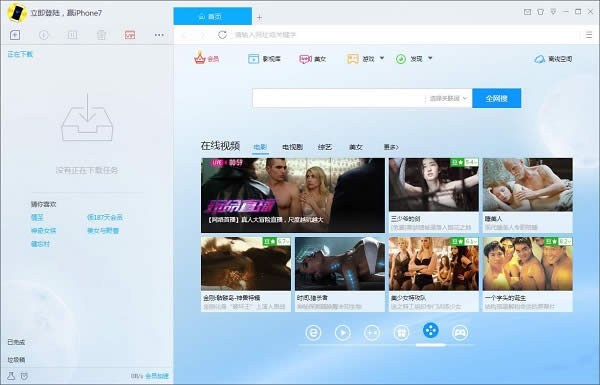Select the 综艺 video tab
600x385 pixels.
(x=324, y=147)
